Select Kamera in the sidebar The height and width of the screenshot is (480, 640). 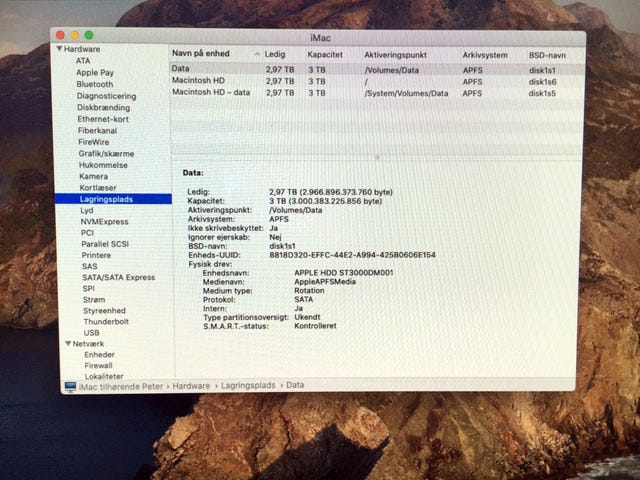pyautogui.click(x=94, y=176)
